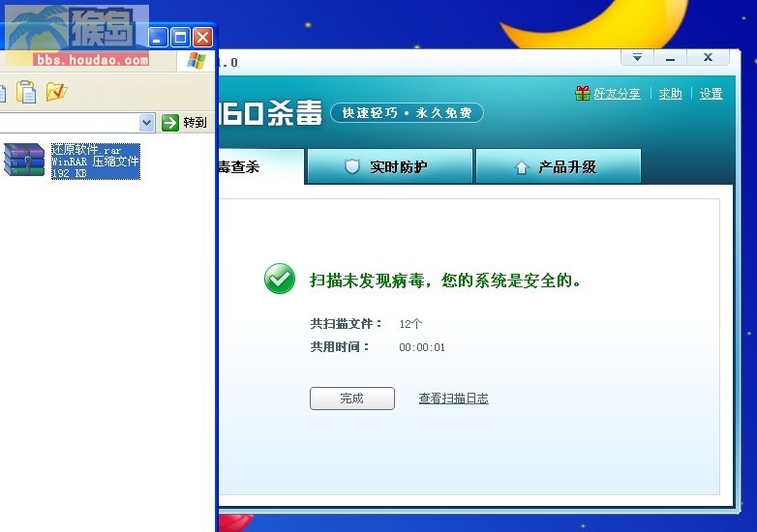Image resolution: width=757 pixels, height=532 pixels.
Task: Maximize the Explorer window
Action: pyautogui.click(x=181, y=37)
